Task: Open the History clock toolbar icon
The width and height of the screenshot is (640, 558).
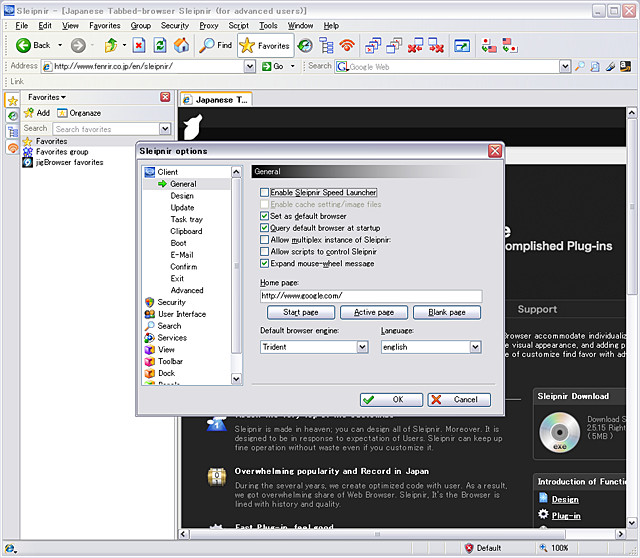Action: point(305,45)
